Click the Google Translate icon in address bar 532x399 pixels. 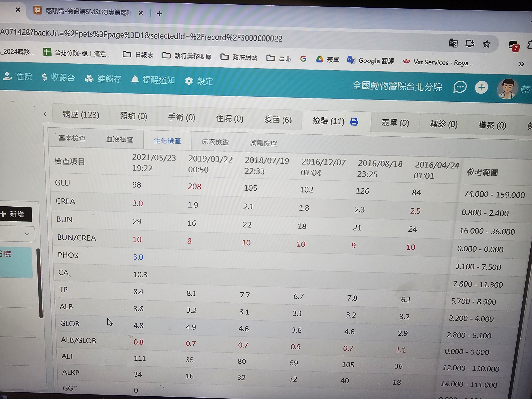click(453, 43)
